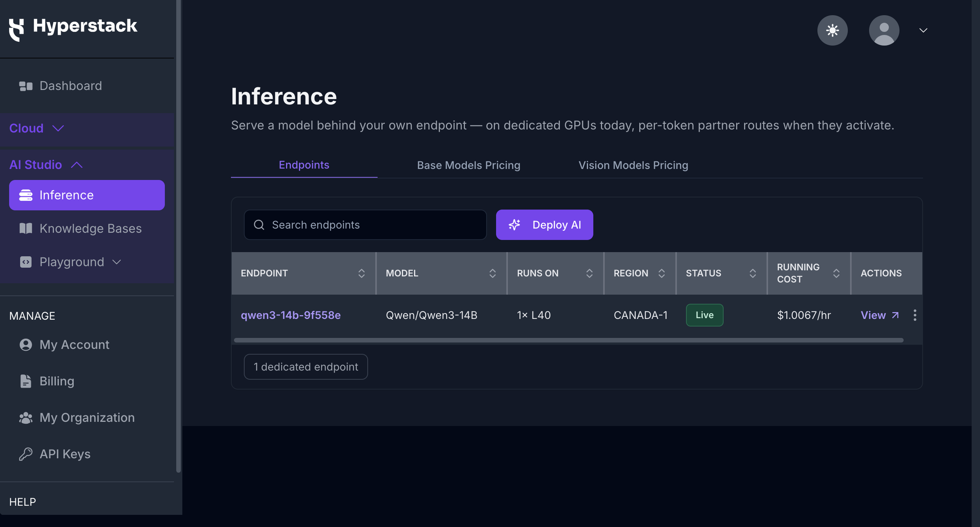This screenshot has width=980, height=527.
Task: Focus the Search endpoints field
Action: [x=365, y=225]
